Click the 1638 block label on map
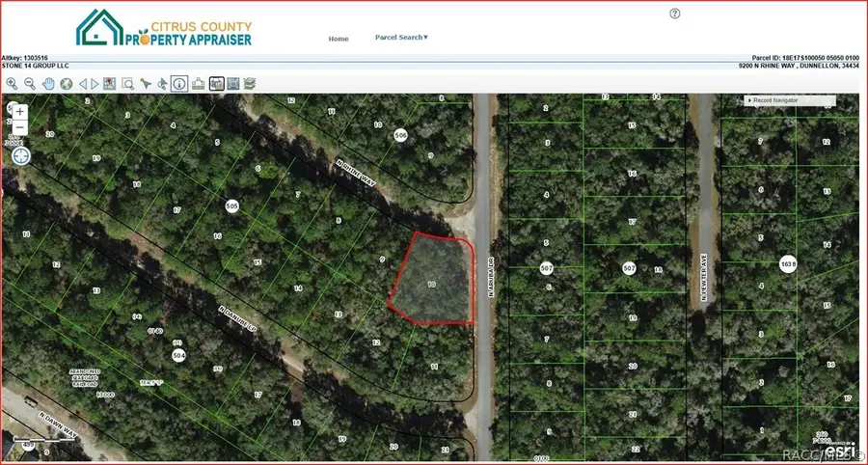Screen dimensions: 868x465 pos(788,264)
